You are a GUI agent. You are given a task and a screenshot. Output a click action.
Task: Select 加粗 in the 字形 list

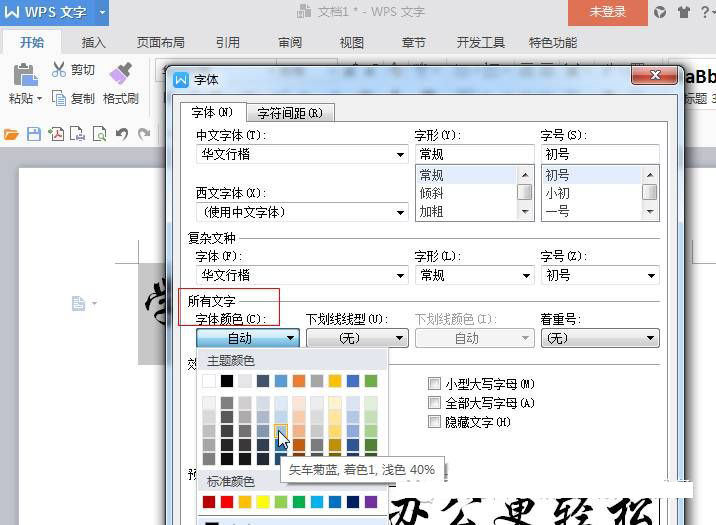tap(432, 212)
